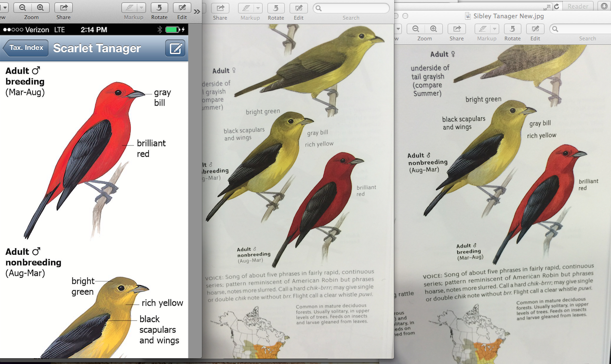Click the Tax. Index back button

26,48
